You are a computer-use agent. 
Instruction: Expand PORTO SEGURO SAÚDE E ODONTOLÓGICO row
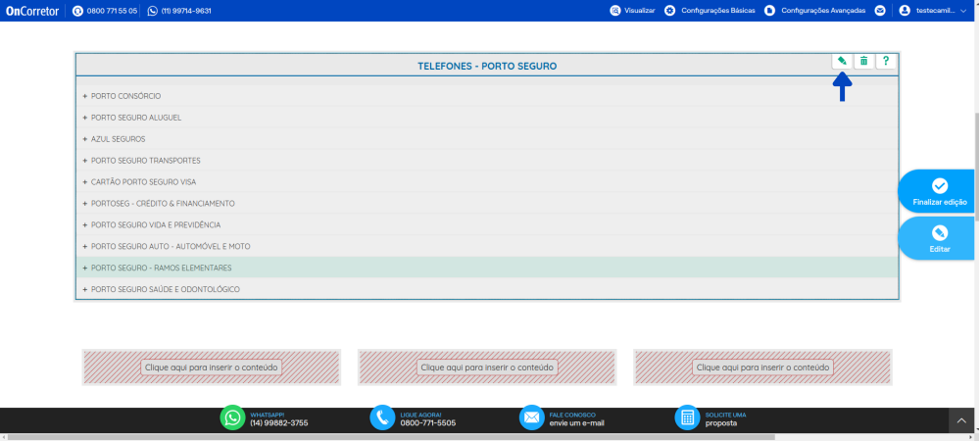coord(487,289)
